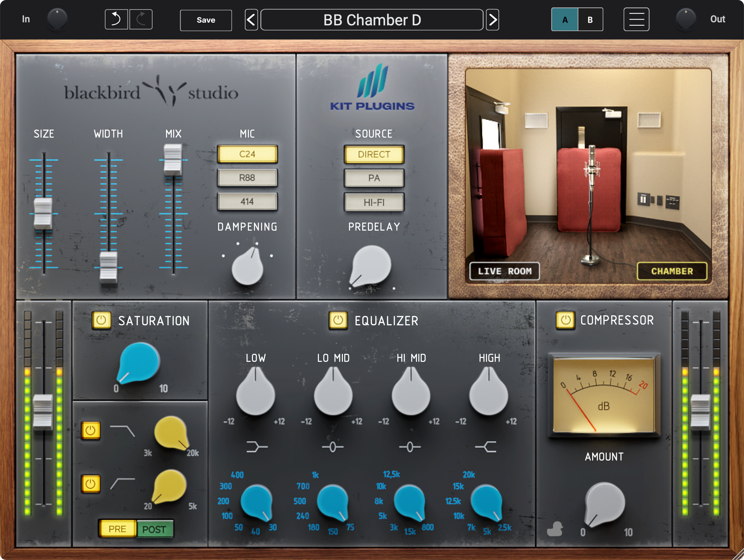Click the LO MID frequency blue knob
The image size is (744, 560).
(x=333, y=503)
